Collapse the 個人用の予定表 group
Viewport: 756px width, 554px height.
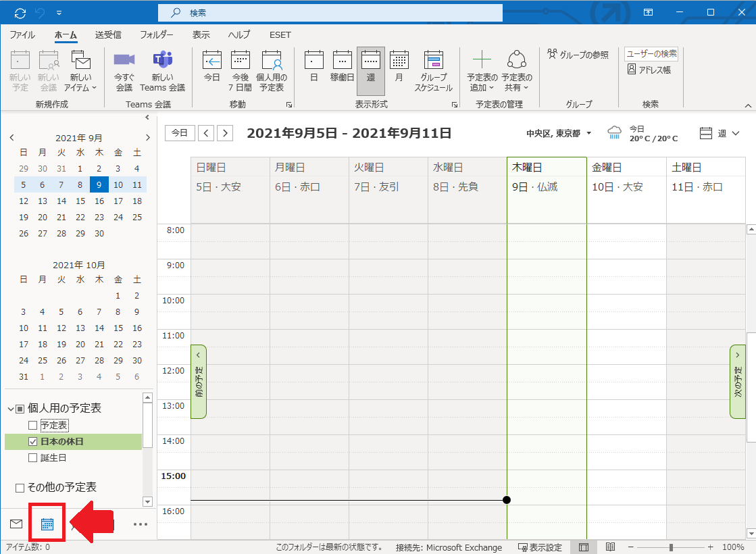(11, 409)
